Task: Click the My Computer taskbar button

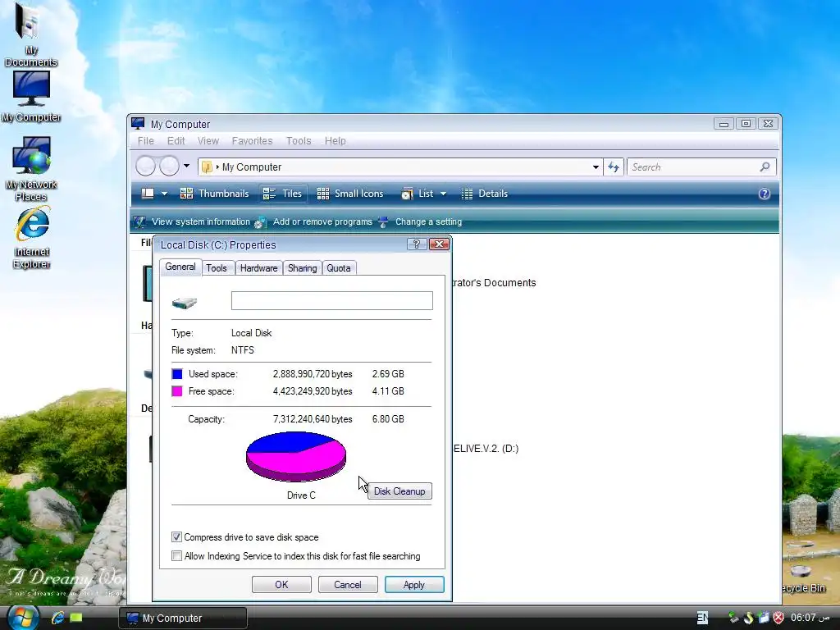Action: click(183, 618)
